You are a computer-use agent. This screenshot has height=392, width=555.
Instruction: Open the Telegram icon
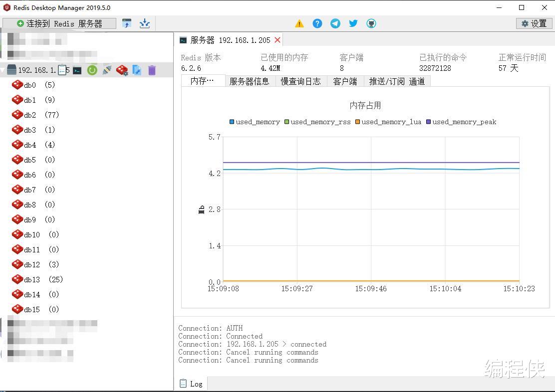coord(335,23)
